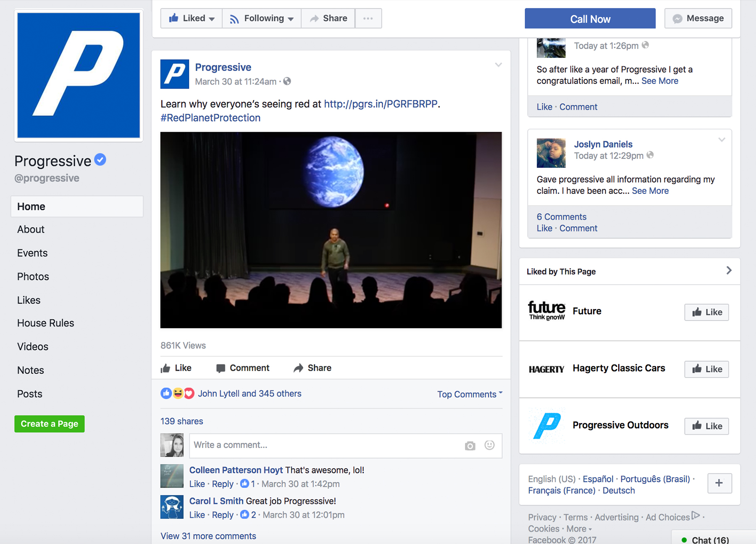756x544 pixels.
Task: Like the Future page
Action: 707,312
